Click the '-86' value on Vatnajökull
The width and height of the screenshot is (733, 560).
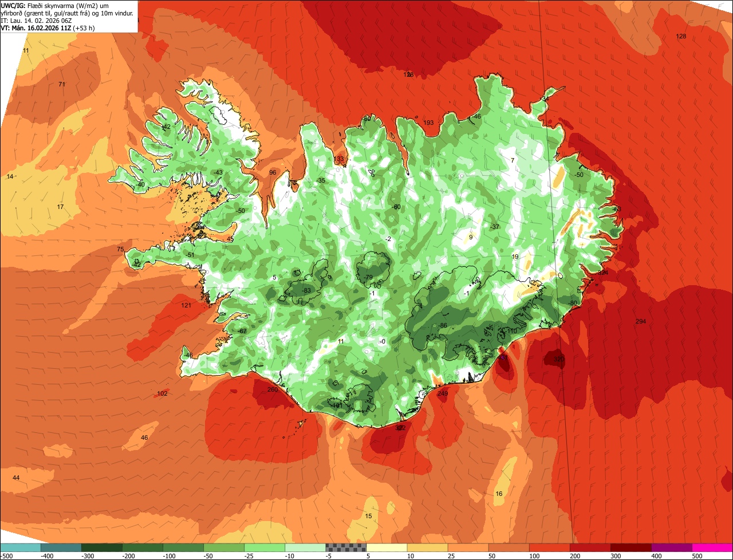coord(442,326)
